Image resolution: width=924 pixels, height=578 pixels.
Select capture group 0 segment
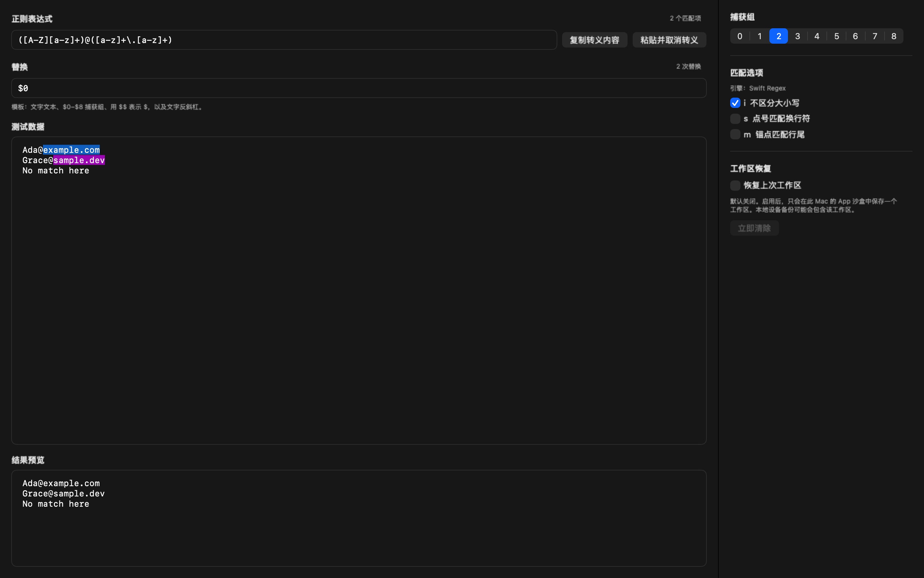click(740, 36)
